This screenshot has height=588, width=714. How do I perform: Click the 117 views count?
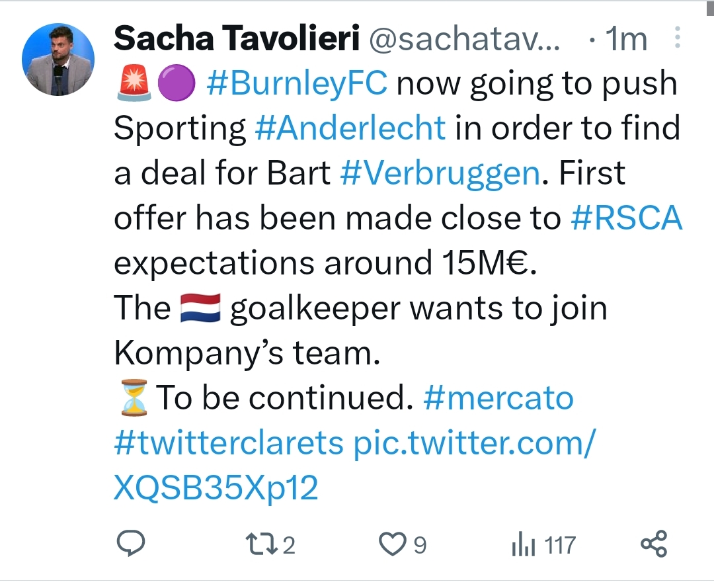561,545
